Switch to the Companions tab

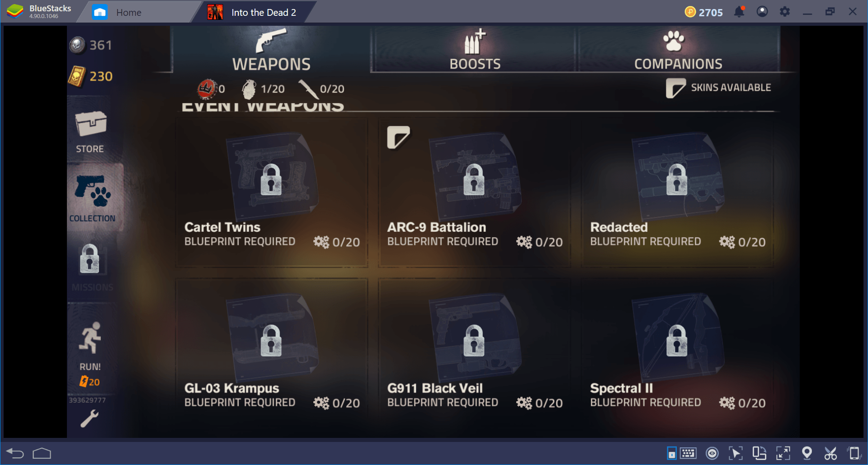pos(678,50)
